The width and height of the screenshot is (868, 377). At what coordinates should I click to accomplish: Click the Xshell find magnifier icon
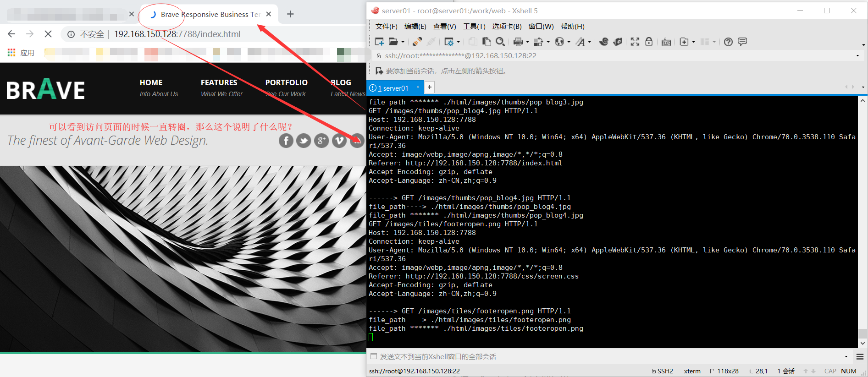tap(500, 42)
